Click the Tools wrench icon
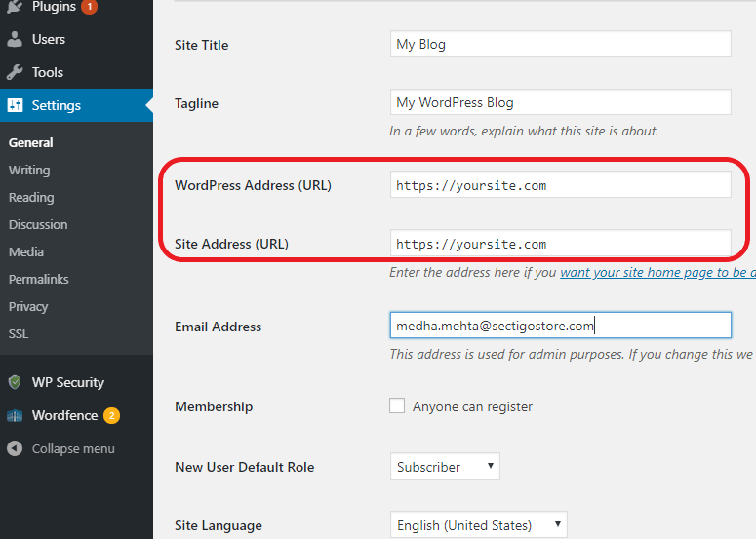Screen dimensions: 756x539 15,72
